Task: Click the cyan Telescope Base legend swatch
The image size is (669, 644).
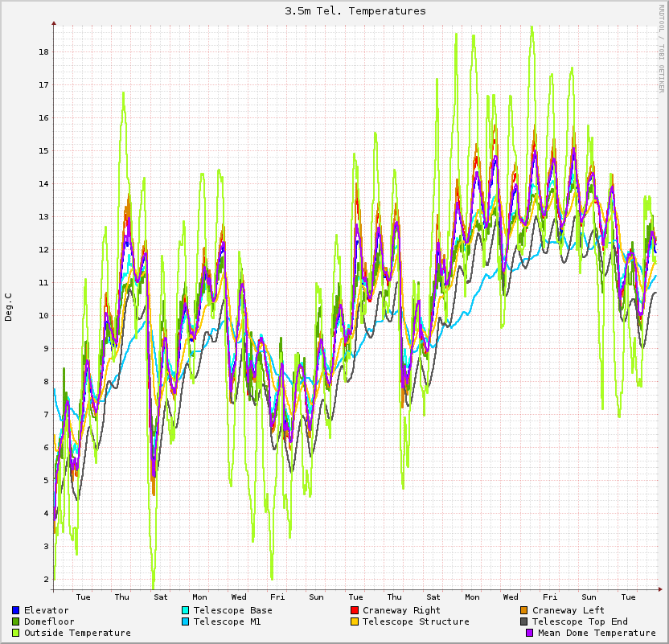Action: click(186, 610)
